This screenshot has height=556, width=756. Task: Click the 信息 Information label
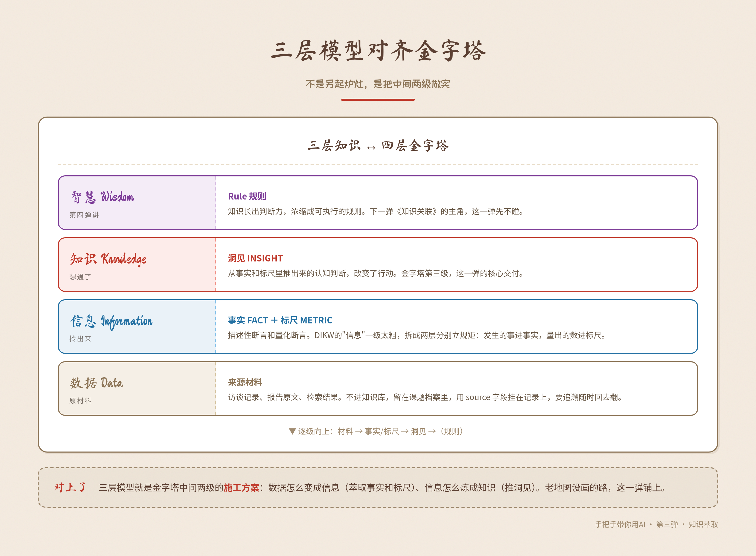pos(111,321)
